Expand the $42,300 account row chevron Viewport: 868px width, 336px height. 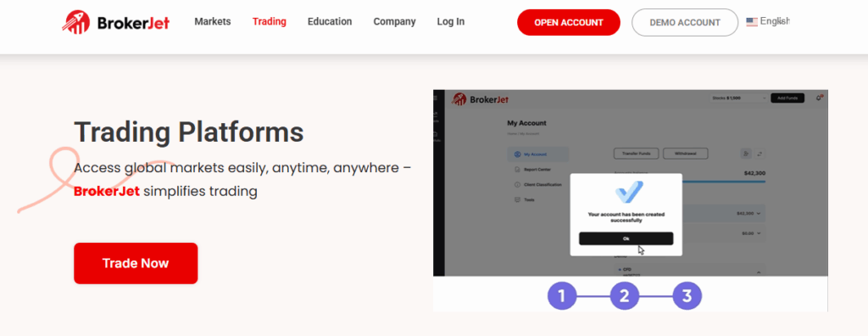pyautogui.click(x=759, y=214)
